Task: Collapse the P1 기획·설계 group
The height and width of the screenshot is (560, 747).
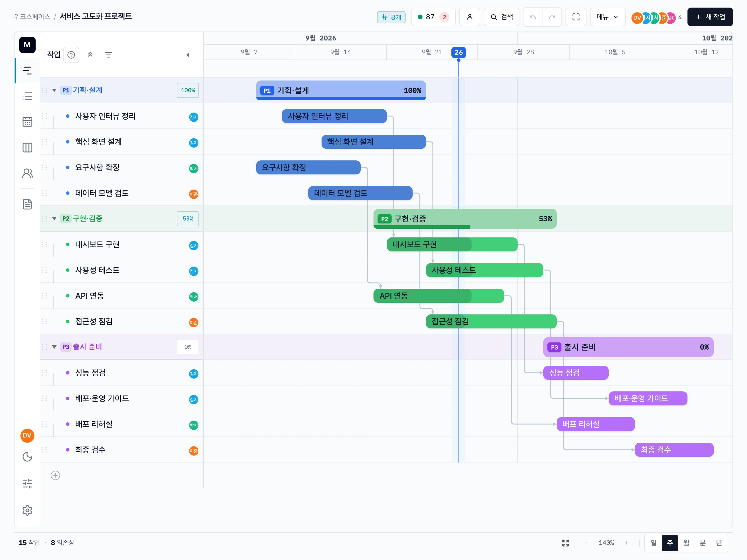Action: pos(54,90)
